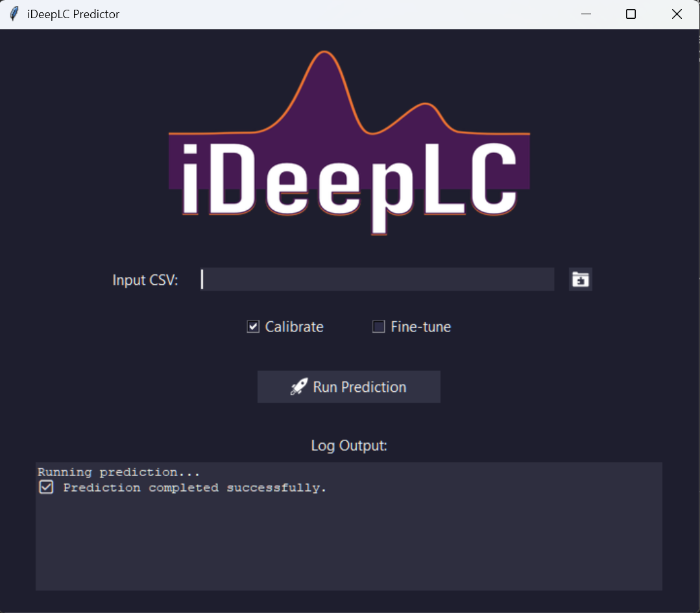Close the iDeepLC Predictor window
The width and height of the screenshot is (700, 613).
[677, 14]
